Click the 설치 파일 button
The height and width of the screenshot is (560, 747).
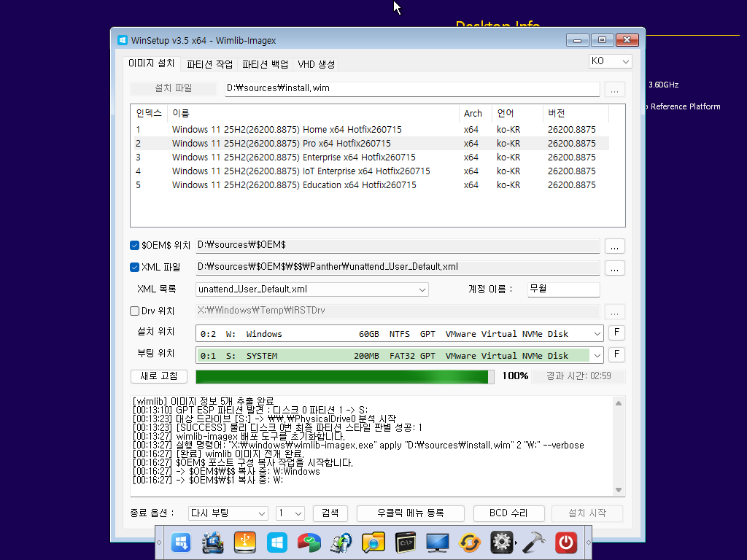pyautogui.click(x=174, y=88)
